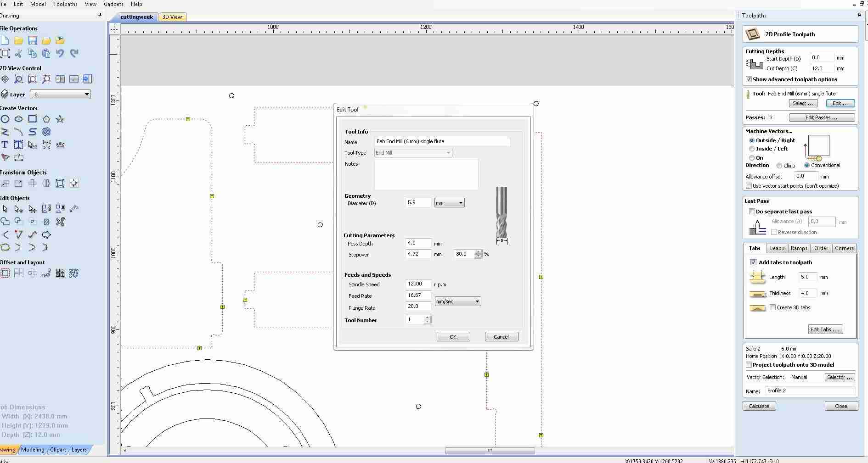This screenshot has width=868, height=463.
Task: Select the Draw Ellipse tool
Action: pyautogui.click(x=18, y=119)
